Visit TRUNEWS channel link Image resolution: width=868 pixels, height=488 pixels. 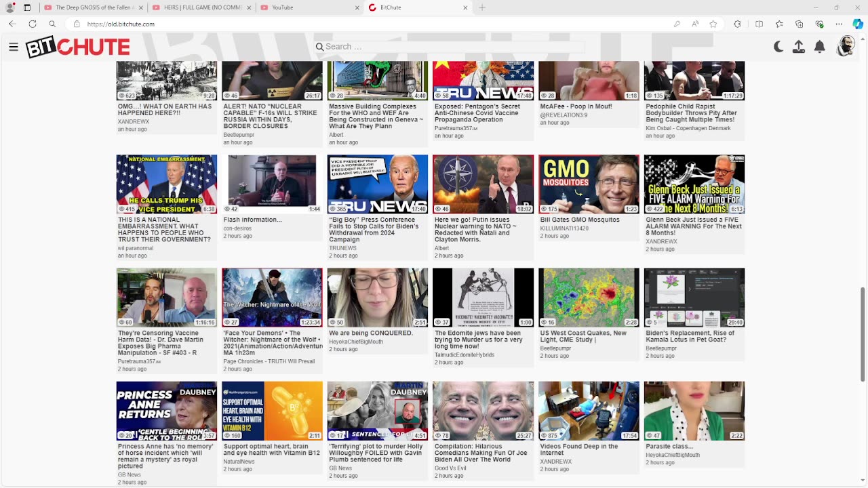[x=342, y=248]
